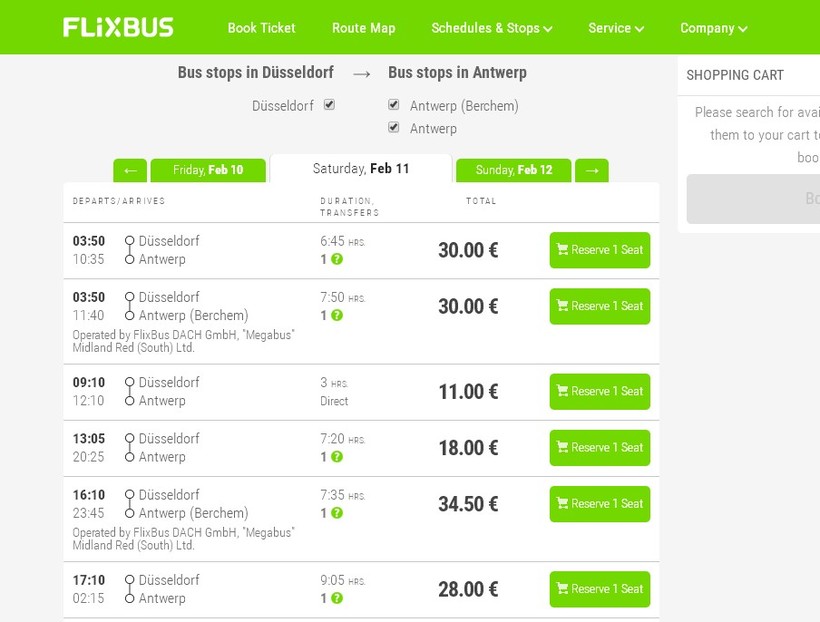
Task: Reserve 1 seat on the 11.00 € trip
Action: tap(600, 392)
